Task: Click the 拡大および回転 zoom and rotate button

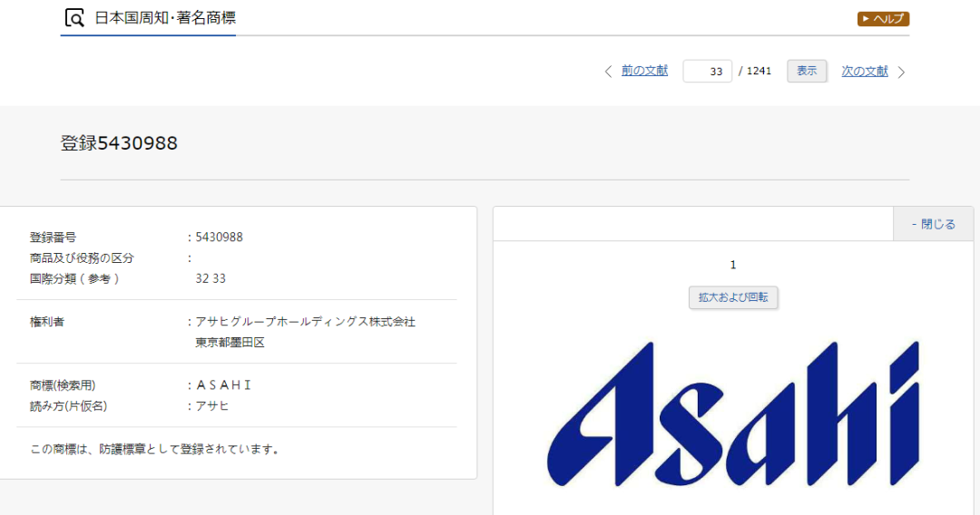Action: (733, 297)
